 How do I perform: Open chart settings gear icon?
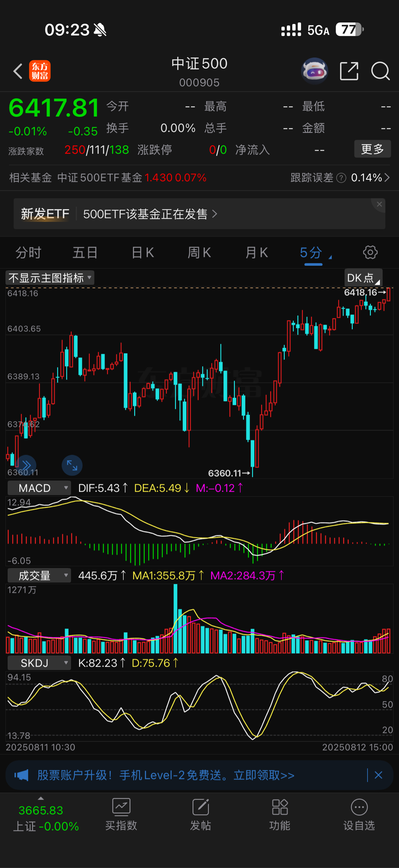(370, 252)
